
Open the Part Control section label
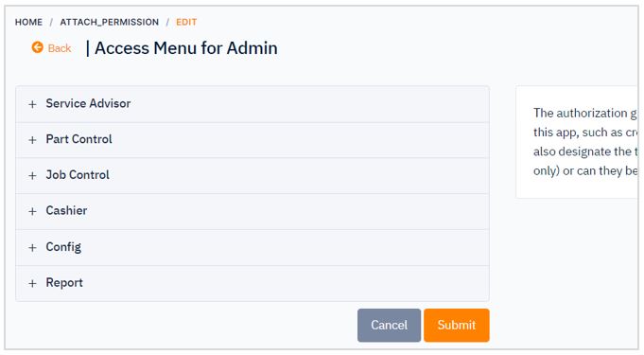tap(78, 139)
